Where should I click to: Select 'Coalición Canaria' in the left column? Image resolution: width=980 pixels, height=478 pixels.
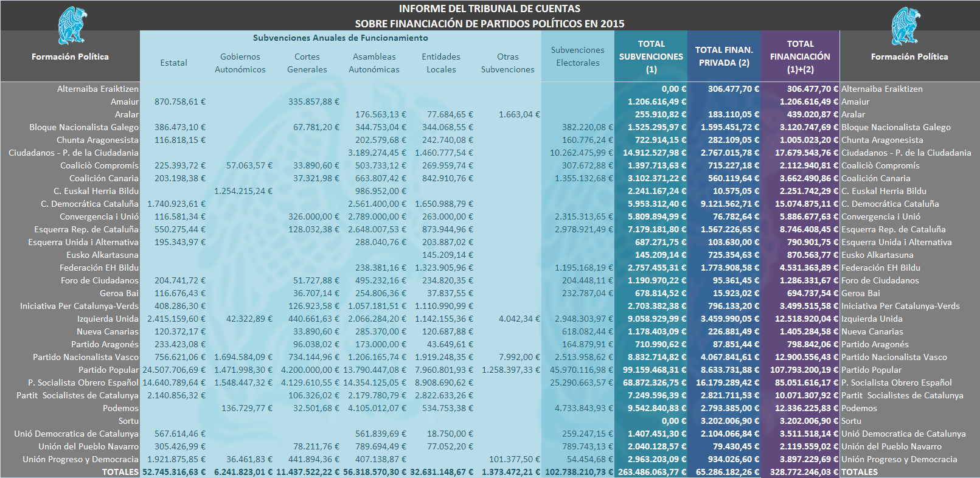[x=104, y=178]
